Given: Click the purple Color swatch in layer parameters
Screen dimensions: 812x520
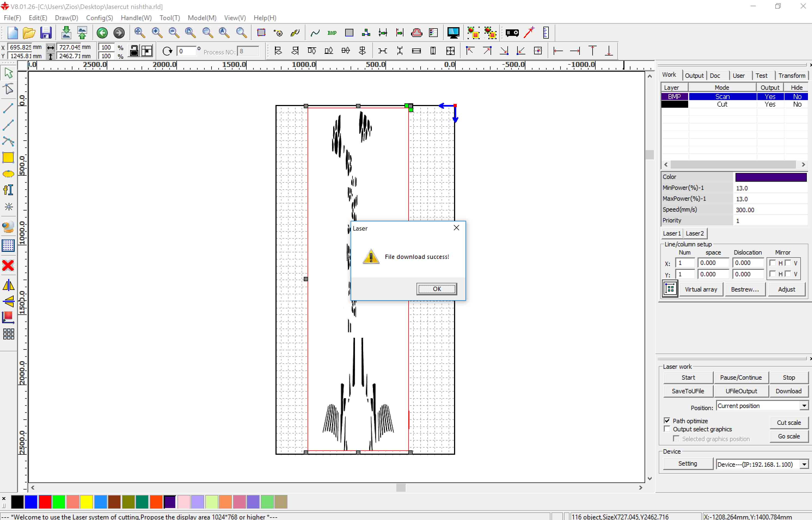Looking at the screenshot, I should 771,177.
